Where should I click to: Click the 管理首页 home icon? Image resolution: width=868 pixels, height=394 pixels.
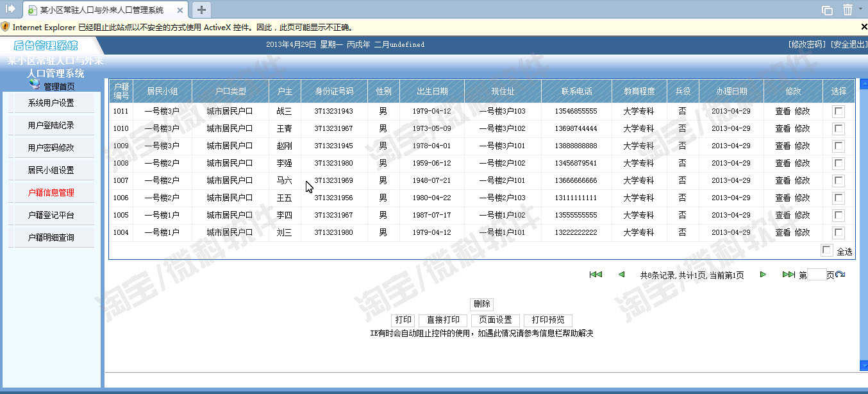pos(35,84)
